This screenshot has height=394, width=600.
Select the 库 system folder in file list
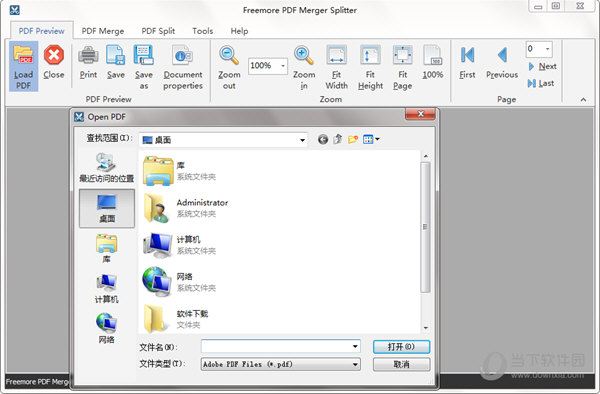tap(180, 171)
